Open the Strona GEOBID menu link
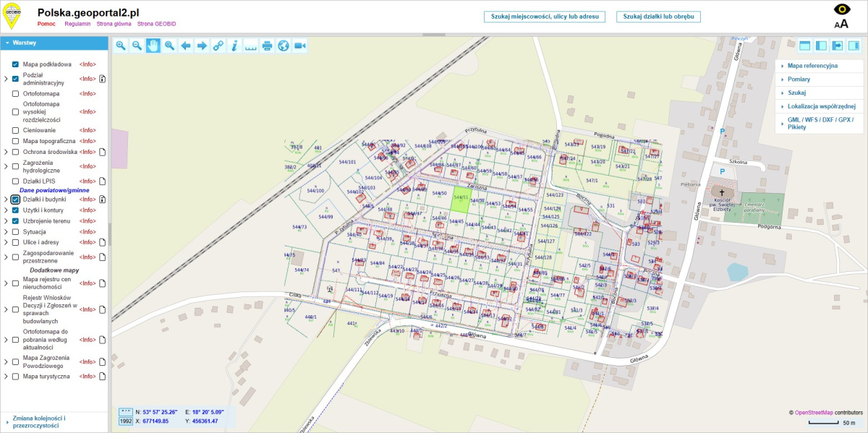 [x=156, y=24]
